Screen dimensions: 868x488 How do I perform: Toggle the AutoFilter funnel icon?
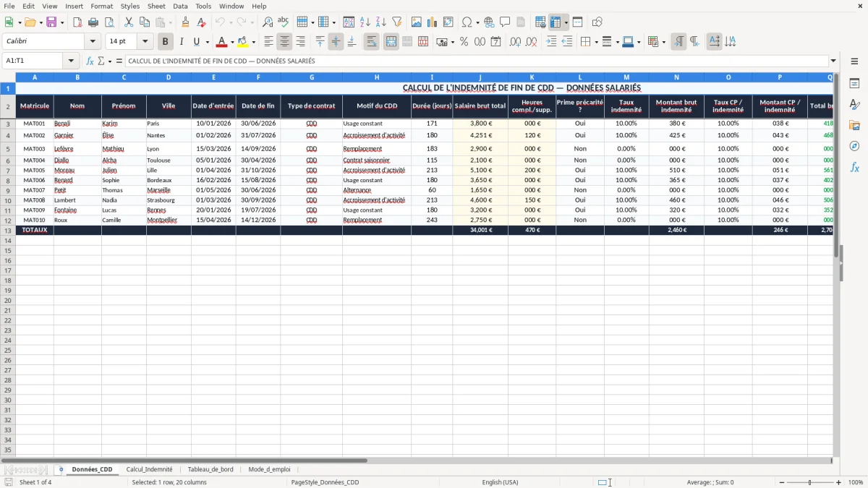tap(396, 22)
